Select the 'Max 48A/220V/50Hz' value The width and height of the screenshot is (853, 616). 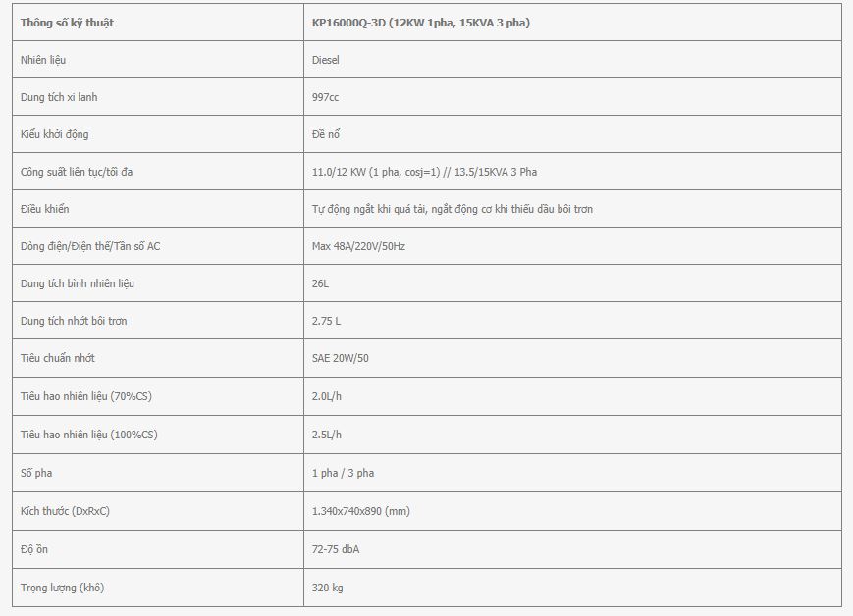358,246
